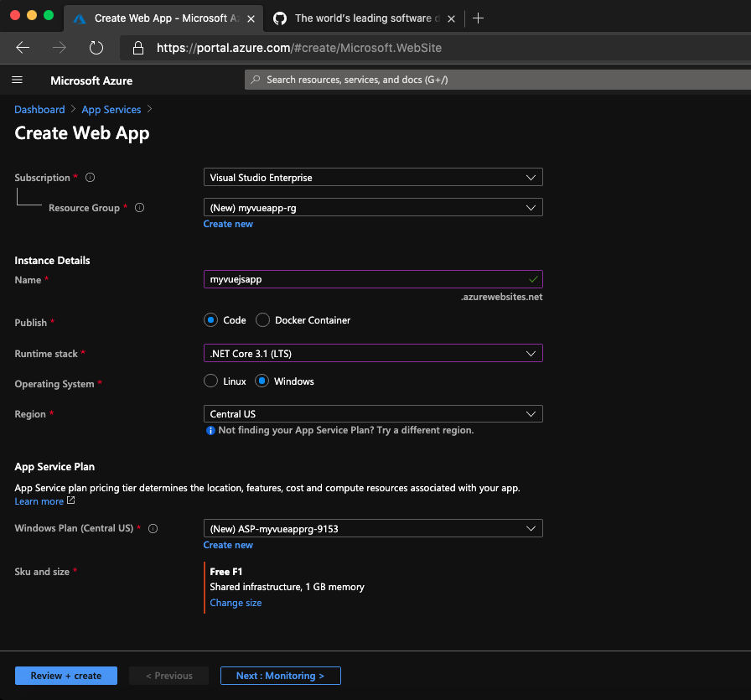The width and height of the screenshot is (751, 700).
Task: Close the Create Web App tab
Action: [x=251, y=18]
